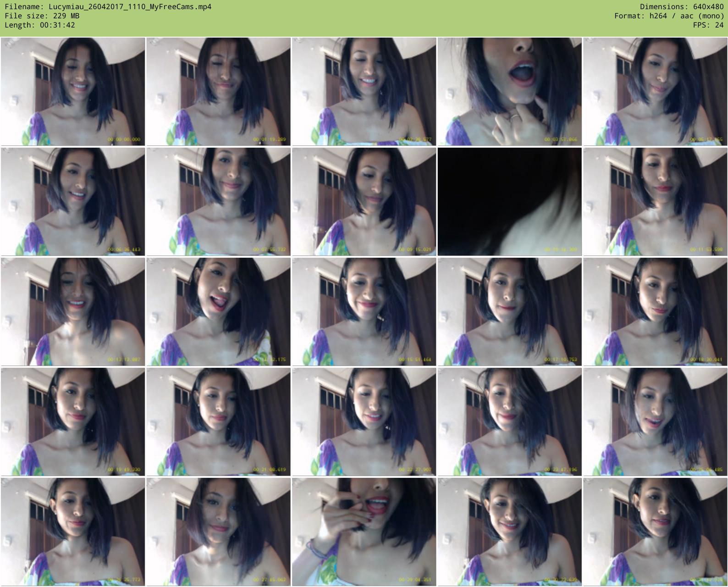Open the thumbnail at timestamp 00:09:15

(364, 202)
